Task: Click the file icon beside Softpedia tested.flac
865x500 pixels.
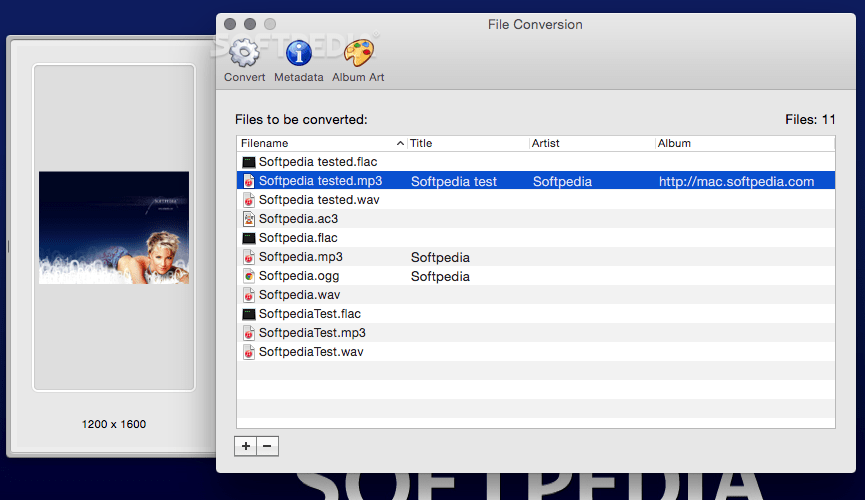Action: (249, 162)
